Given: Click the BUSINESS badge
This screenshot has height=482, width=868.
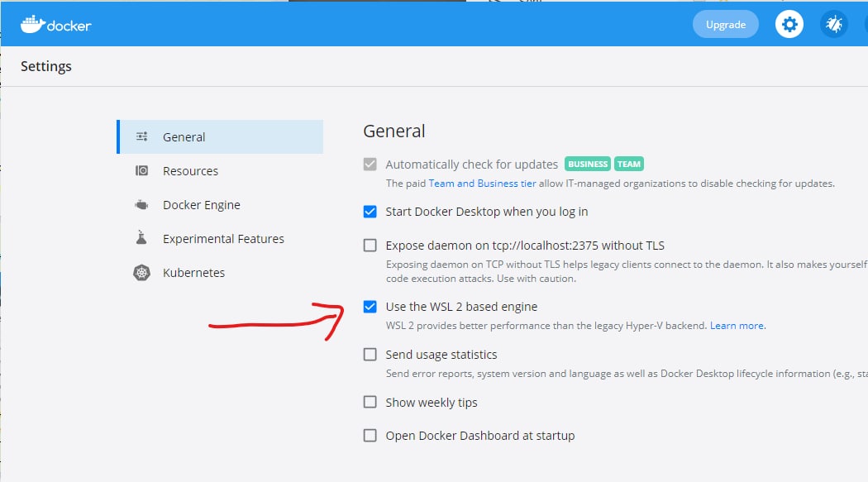Looking at the screenshot, I should tap(587, 164).
